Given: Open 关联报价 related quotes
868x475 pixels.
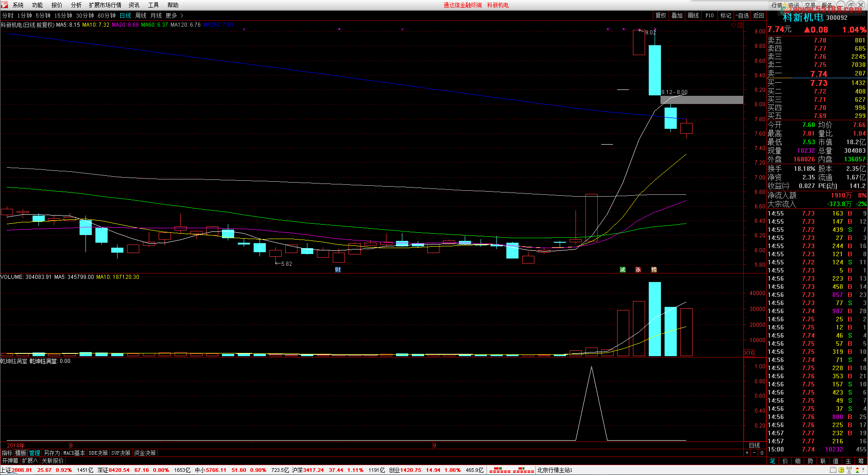Looking at the screenshot, I should point(53,461).
